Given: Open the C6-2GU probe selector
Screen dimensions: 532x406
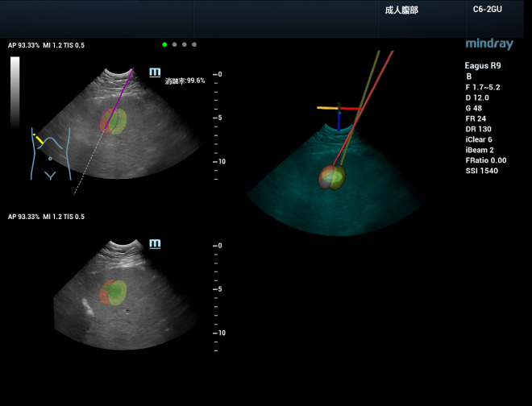Looking at the screenshot, I should pyautogui.click(x=488, y=10).
